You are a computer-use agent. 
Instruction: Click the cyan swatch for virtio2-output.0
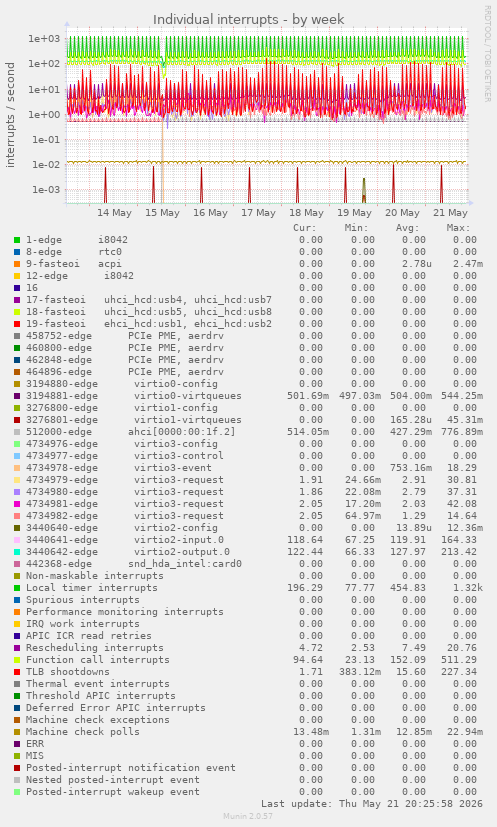[17, 552]
